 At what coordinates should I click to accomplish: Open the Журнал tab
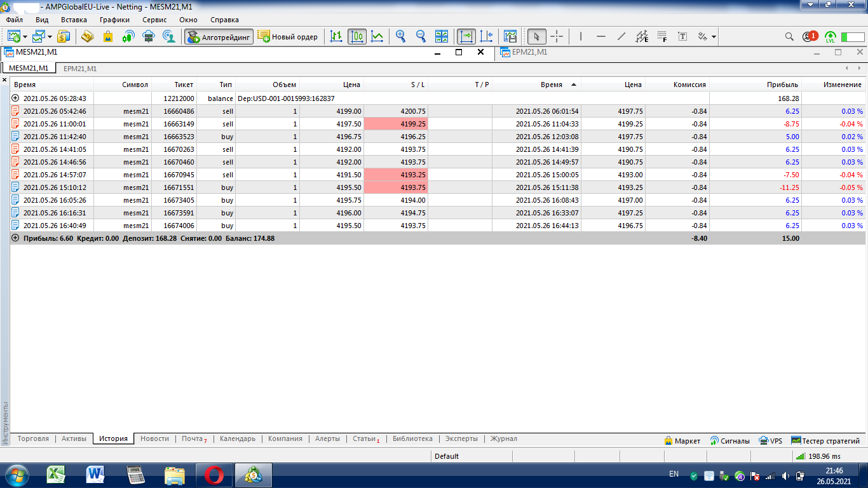[503, 439]
